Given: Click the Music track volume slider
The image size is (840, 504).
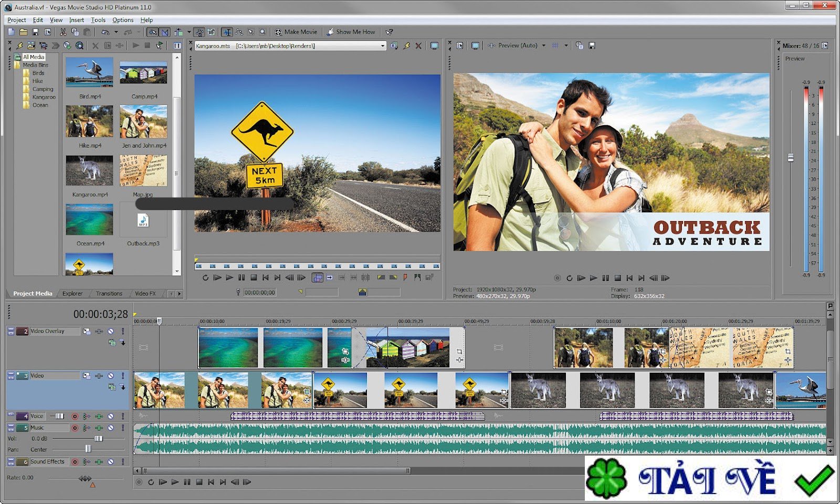Looking at the screenshot, I should pos(98,438).
